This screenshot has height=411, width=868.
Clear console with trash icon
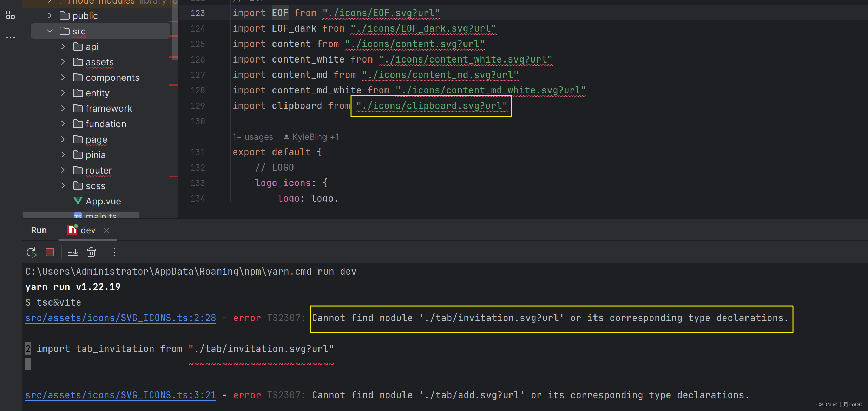[x=91, y=252]
